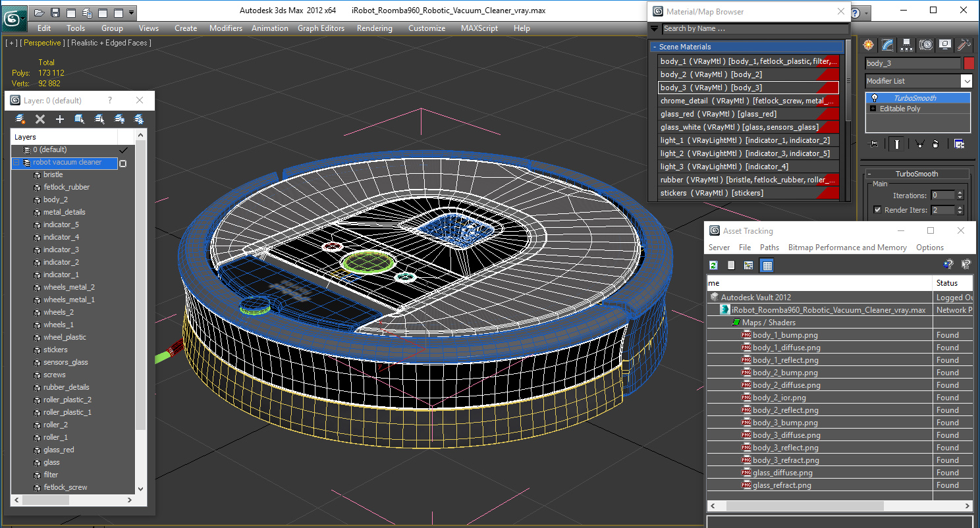Click the body_3 object name field
The height and width of the screenshot is (528, 980).
click(912, 63)
